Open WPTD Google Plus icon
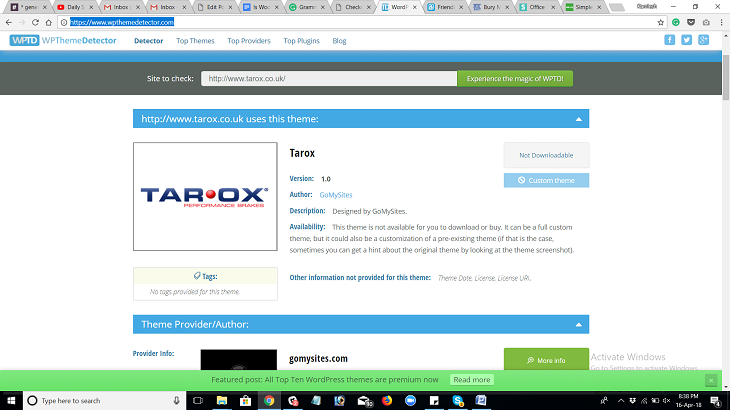The image size is (730, 410). point(703,40)
